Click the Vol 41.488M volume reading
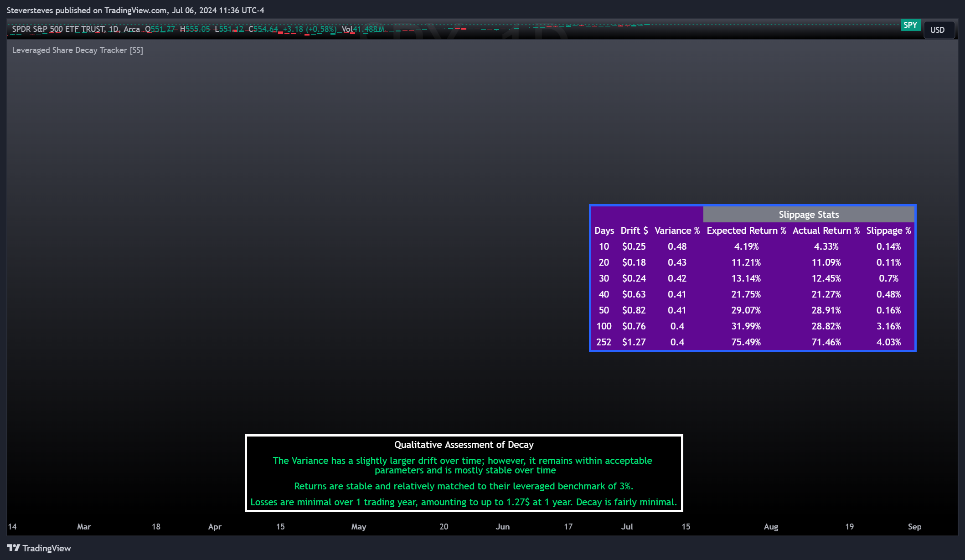The height and width of the screenshot is (560, 965). click(x=363, y=29)
